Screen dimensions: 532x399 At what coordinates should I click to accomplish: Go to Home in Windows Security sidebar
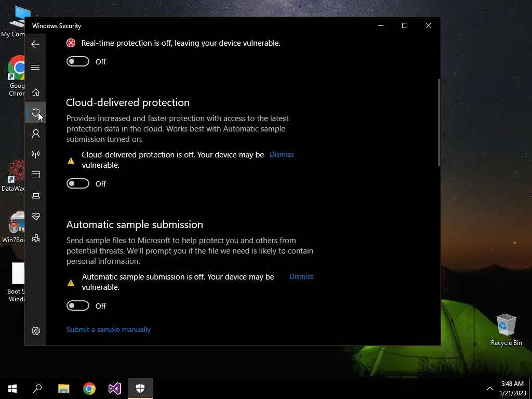[x=36, y=92]
